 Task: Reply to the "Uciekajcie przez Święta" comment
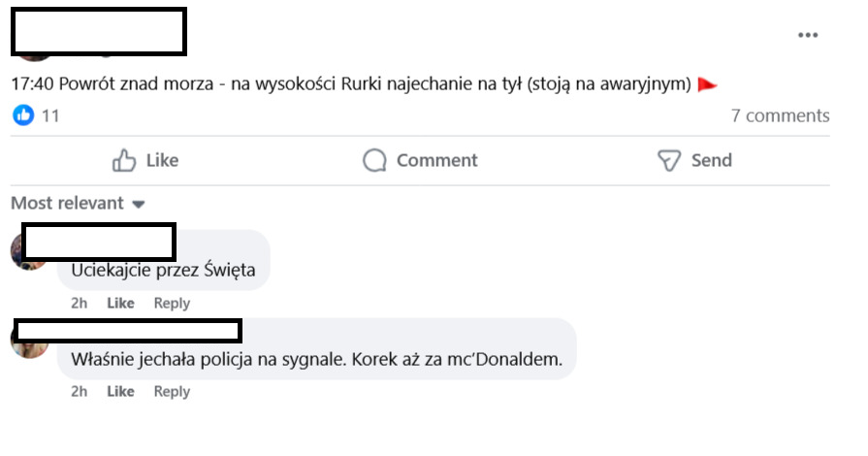[x=172, y=303]
